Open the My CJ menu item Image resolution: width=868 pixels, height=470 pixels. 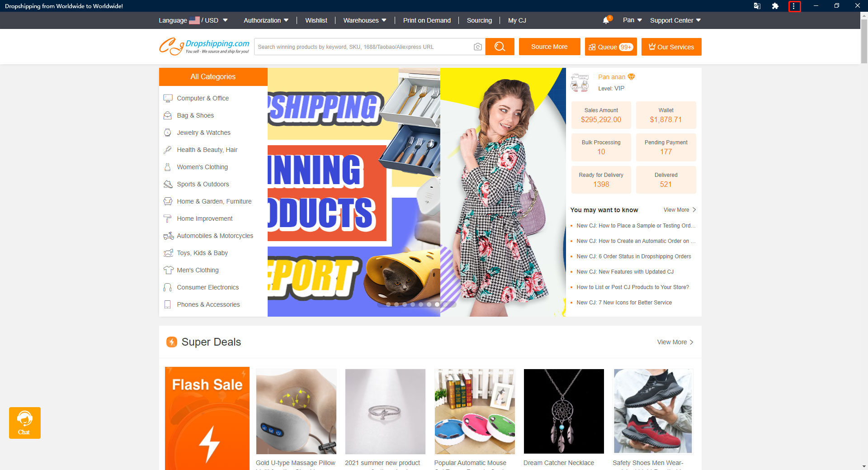(x=517, y=20)
